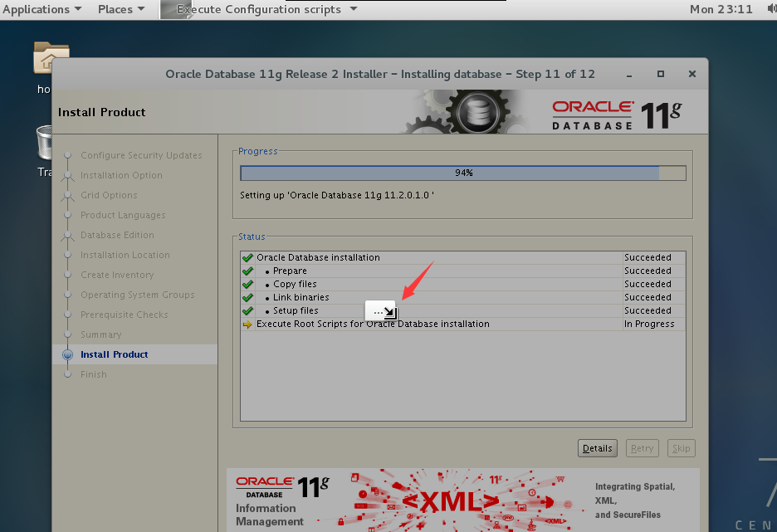Open the Places menu
This screenshot has width=777, height=532.
point(115,9)
